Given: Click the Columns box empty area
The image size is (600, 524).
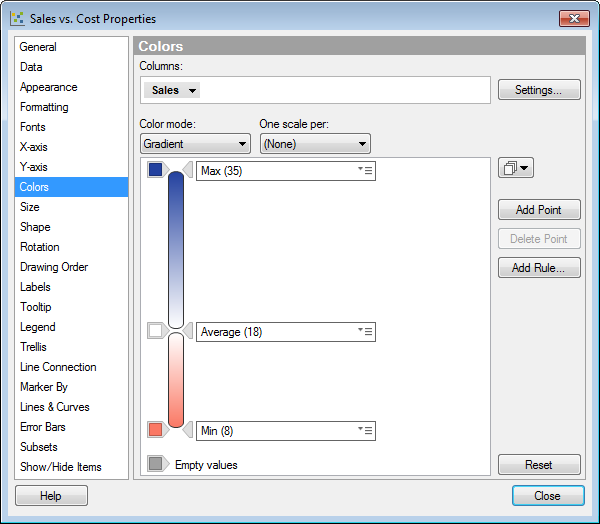Looking at the screenshot, I should point(344,90).
